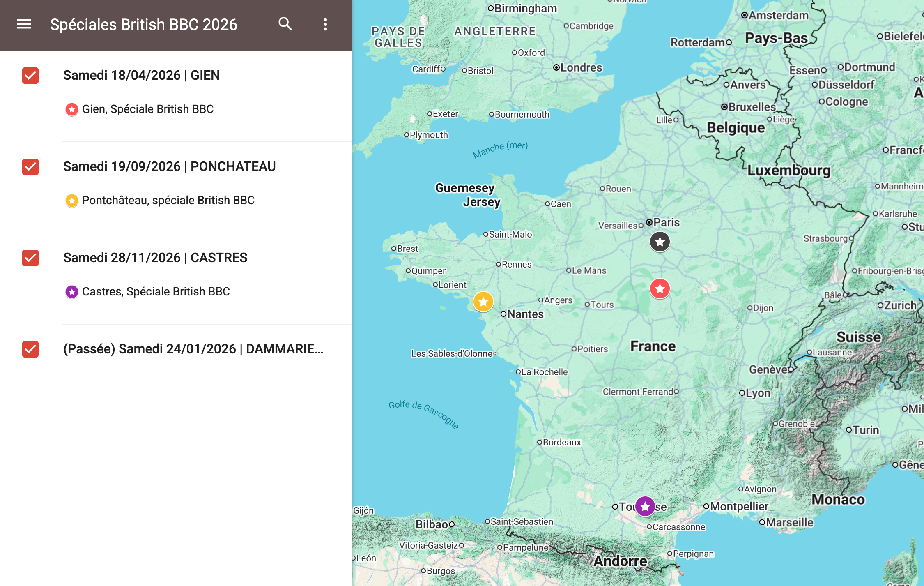Image resolution: width=924 pixels, height=586 pixels.
Task: Expand the Passée Samedi 24/01/2026 DAMMARIE layer
Action: [193, 349]
